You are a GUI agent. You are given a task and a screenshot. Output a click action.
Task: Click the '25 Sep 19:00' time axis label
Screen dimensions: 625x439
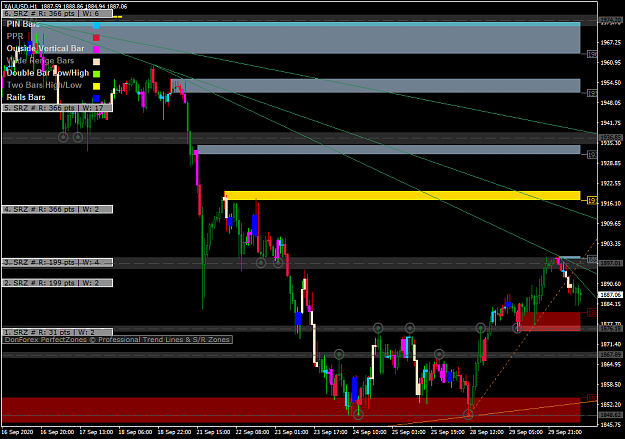(x=448, y=432)
